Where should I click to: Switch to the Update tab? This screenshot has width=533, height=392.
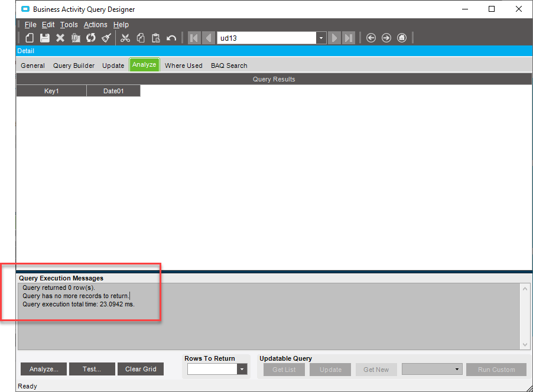click(x=113, y=66)
